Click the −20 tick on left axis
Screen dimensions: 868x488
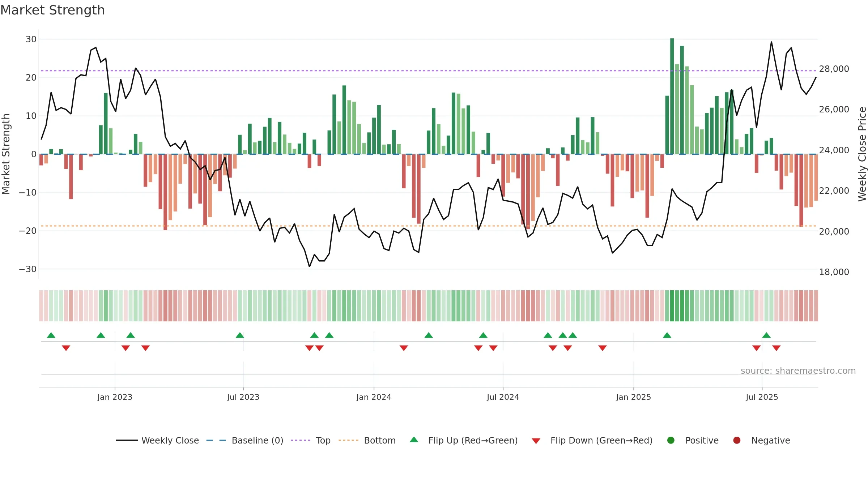[28, 231]
